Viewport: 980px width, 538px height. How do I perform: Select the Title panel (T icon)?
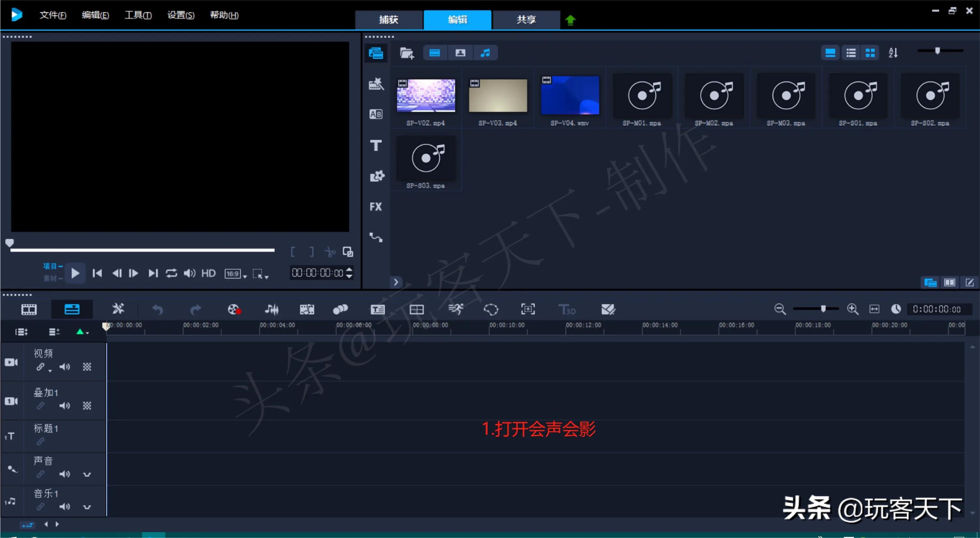point(376,145)
